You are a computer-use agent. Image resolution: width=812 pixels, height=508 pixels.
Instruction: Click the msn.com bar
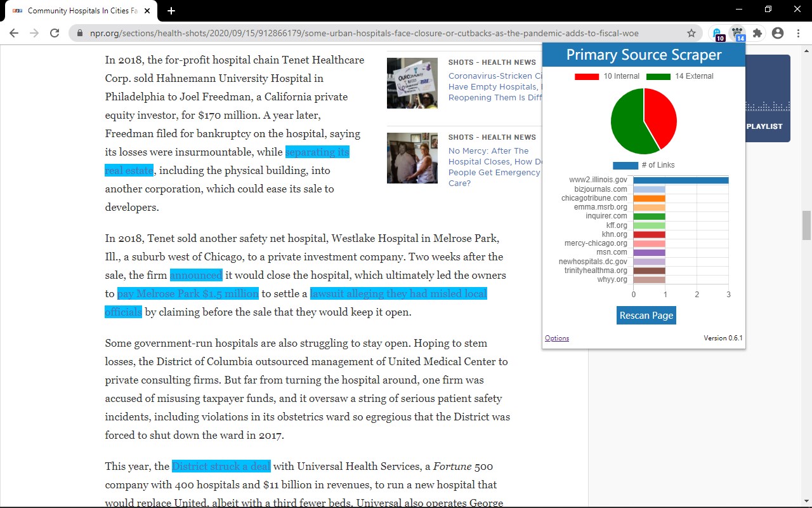click(x=650, y=253)
